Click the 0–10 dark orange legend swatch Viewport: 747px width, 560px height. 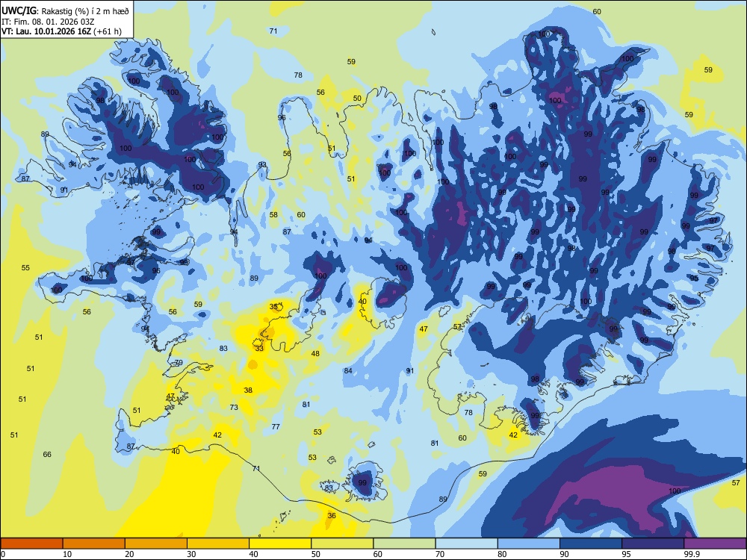coord(32,544)
